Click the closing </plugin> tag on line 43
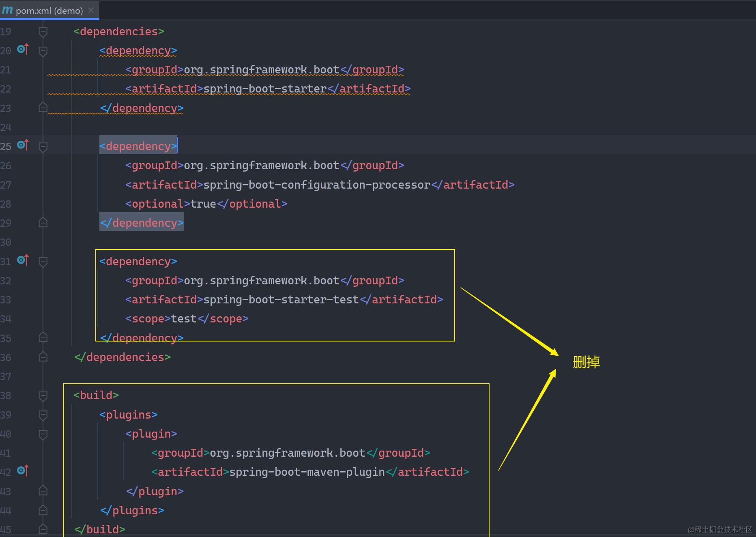This screenshot has height=537, width=756. click(155, 492)
